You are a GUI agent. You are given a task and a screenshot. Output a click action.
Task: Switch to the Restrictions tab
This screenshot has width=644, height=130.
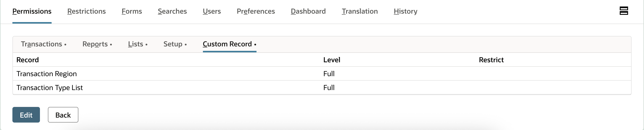[87, 11]
